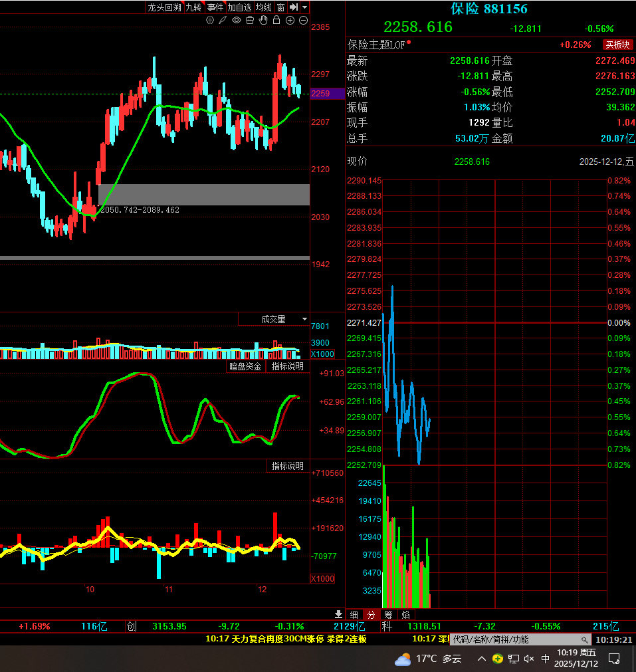The image size is (636, 672).
Task: Click the X1000 scale on lowest panel
Action: (322, 578)
